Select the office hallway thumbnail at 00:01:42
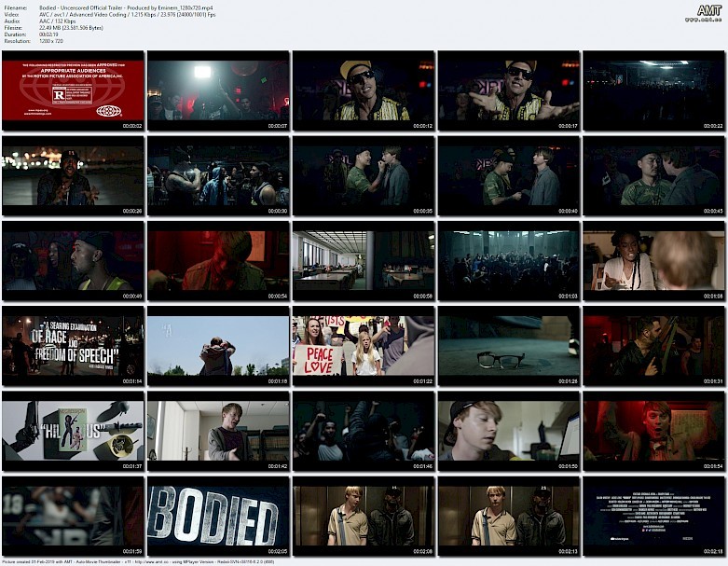Viewport: 728px width, 566px height. [x=218, y=431]
